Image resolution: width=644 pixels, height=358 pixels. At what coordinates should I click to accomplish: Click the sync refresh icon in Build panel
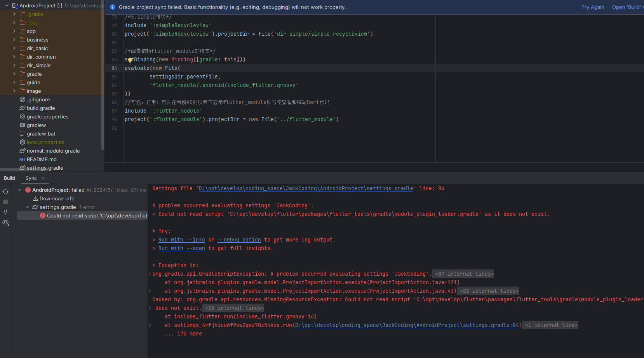pyautogui.click(x=5, y=192)
